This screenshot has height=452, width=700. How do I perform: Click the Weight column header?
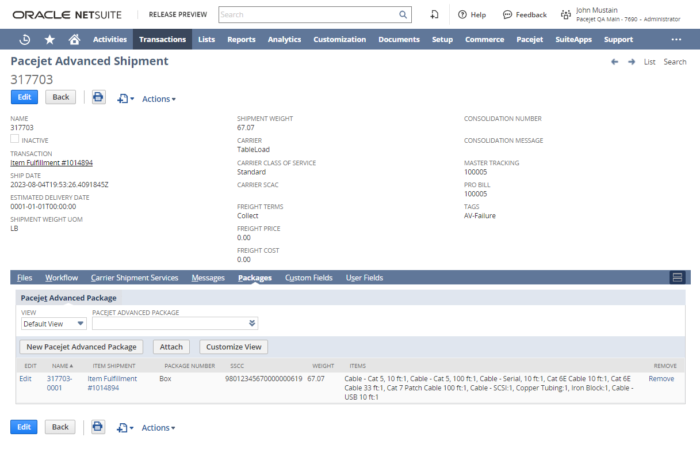[323, 366]
